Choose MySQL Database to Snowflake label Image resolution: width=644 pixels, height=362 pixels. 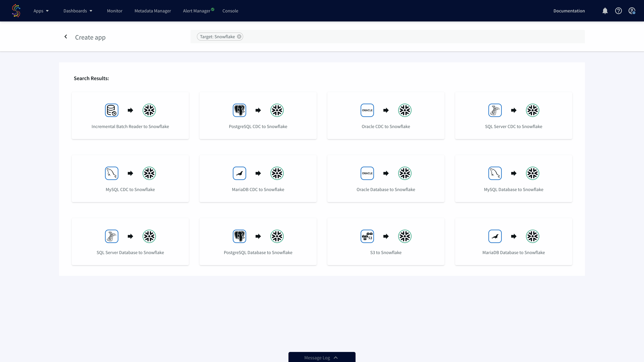pyautogui.click(x=514, y=189)
